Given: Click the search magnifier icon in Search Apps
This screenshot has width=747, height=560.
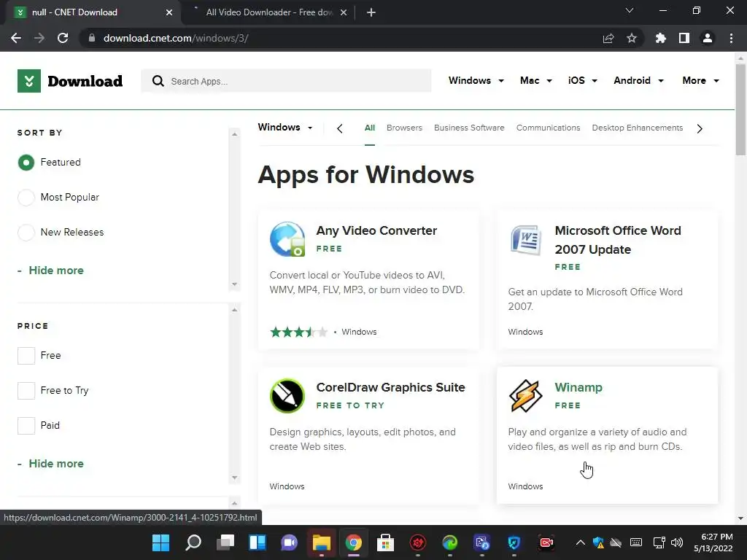Looking at the screenshot, I should [158, 81].
